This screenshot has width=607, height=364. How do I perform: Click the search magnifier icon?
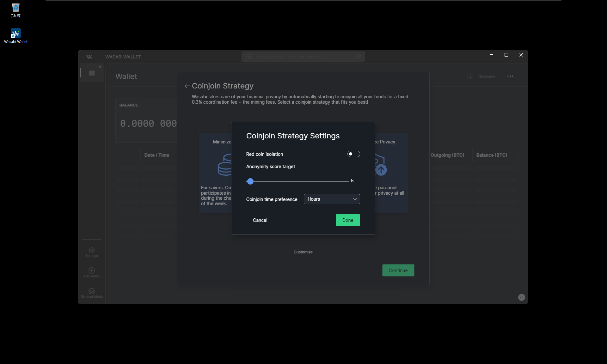358,57
